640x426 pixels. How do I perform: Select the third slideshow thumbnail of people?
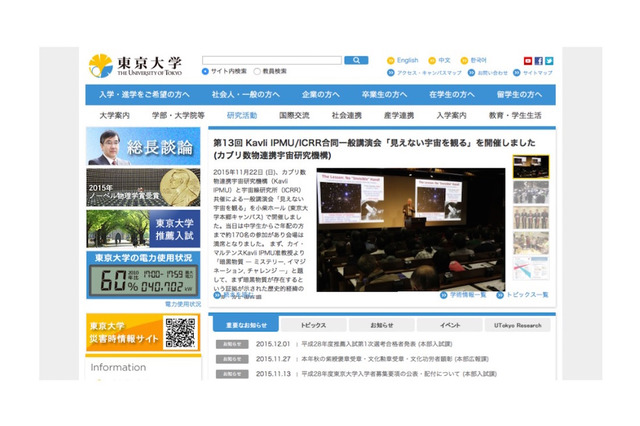(531, 217)
